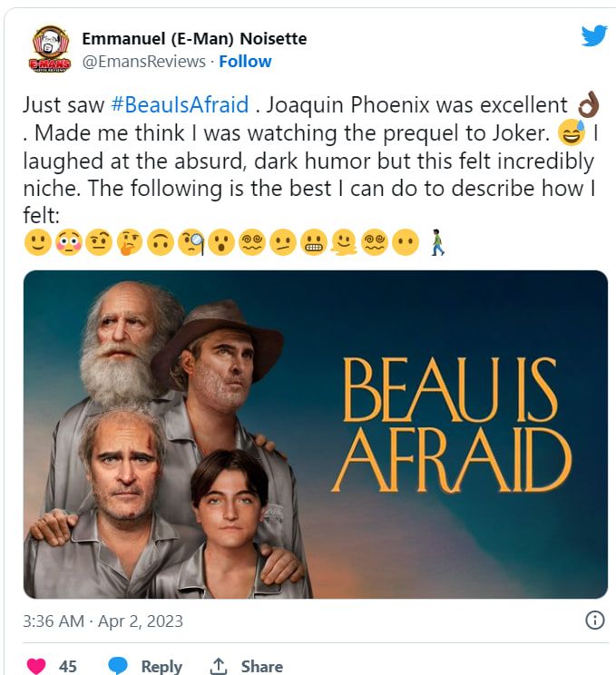The width and height of the screenshot is (616, 675).
Task: Open the Beau Is Afraid poster image
Action: click(x=315, y=434)
